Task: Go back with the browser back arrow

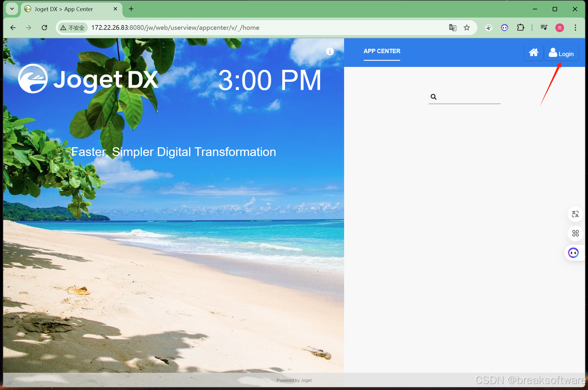Action: [x=13, y=28]
